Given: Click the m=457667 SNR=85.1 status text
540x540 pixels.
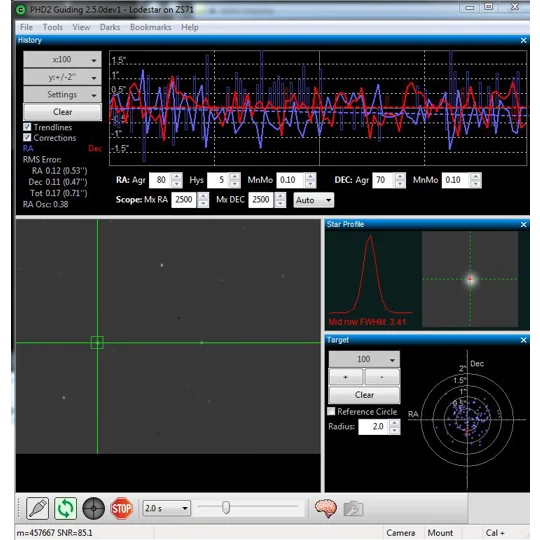Looking at the screenshot, I should coord(54,533).
